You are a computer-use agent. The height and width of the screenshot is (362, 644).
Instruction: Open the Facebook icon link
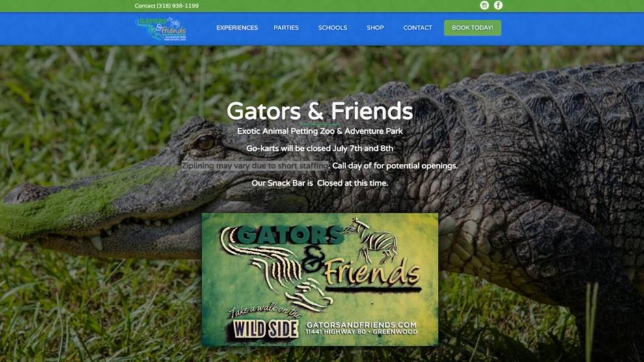(498, 5)
